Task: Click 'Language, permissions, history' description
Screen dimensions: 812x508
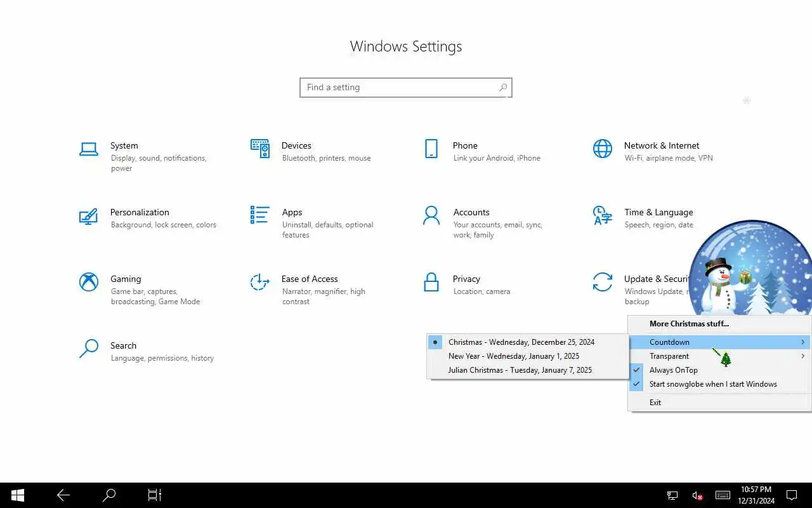Action: [162, 358]
